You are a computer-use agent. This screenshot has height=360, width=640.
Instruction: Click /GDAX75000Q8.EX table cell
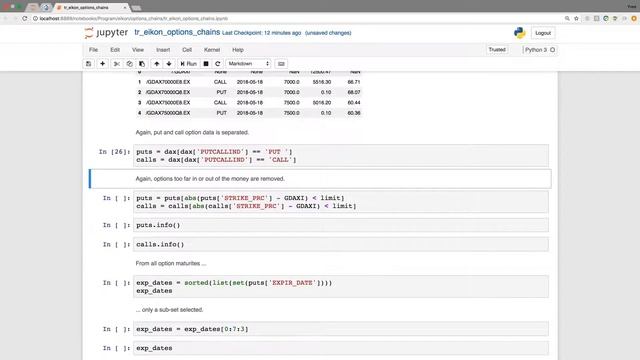tap(168, 113)
